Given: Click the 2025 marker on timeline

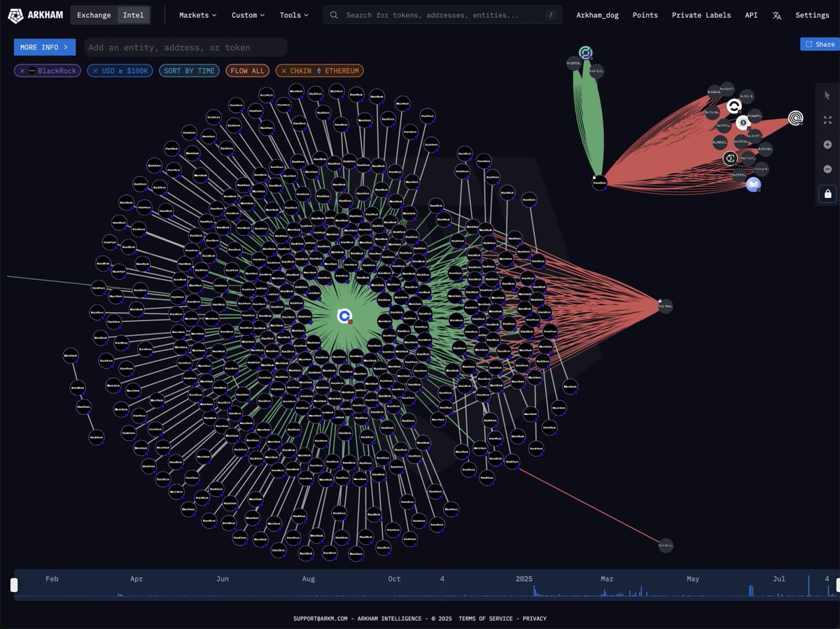Looking at the screenshot, I should pos(524,579).
